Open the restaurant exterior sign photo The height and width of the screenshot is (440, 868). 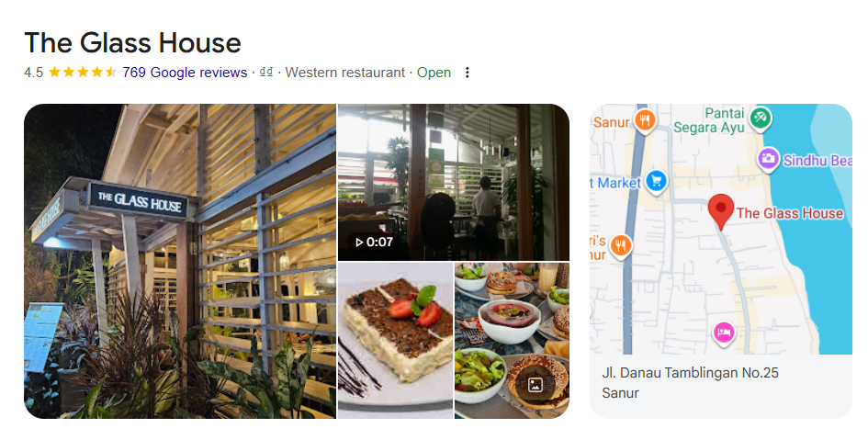click(180, 261)
